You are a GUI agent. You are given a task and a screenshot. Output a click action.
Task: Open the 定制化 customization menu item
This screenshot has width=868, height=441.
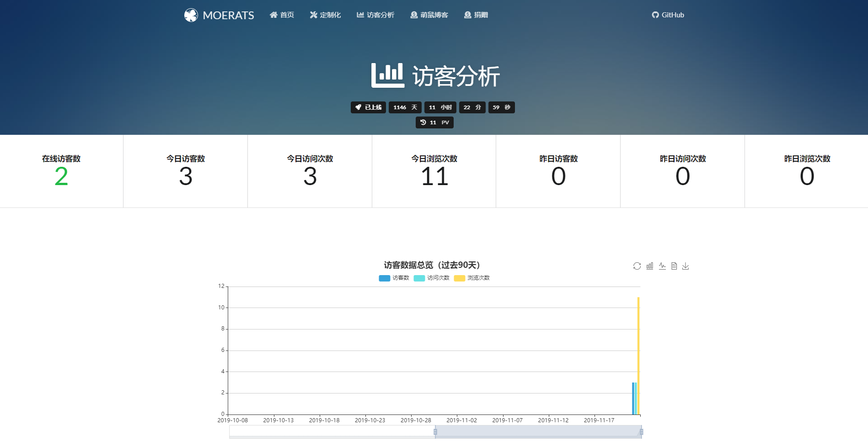click(325, 15)
